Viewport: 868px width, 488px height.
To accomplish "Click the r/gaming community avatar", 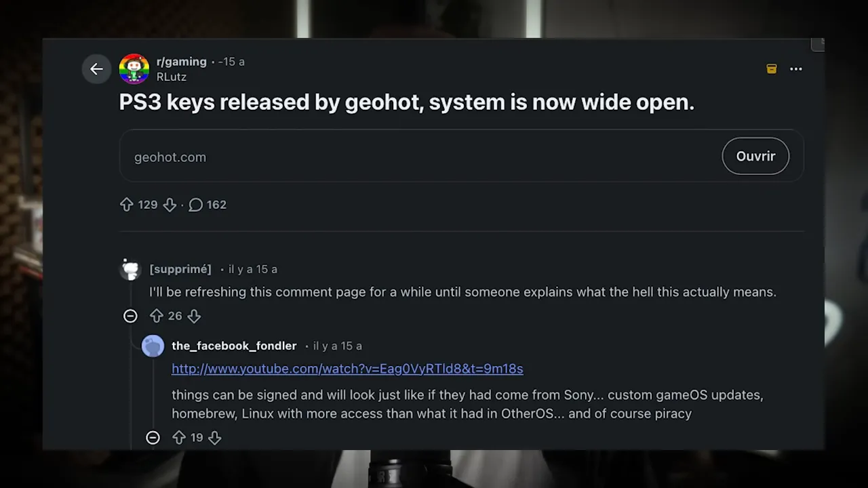I will coord(134,68).
